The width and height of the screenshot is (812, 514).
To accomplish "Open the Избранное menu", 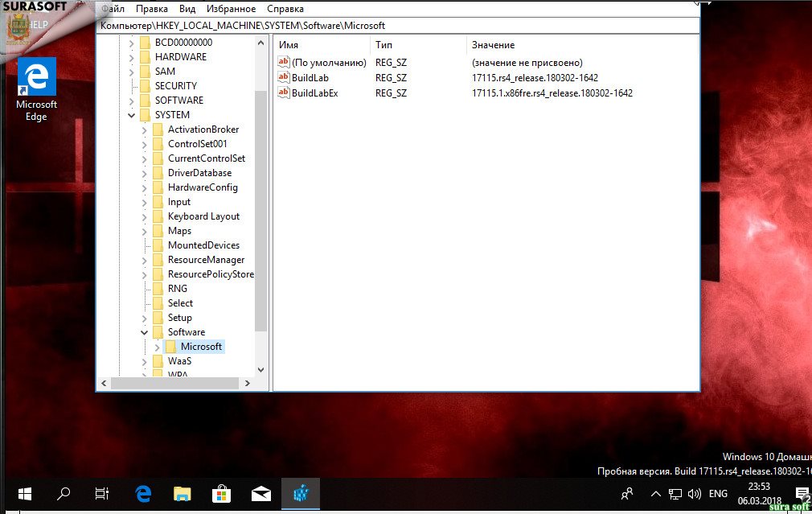I will click(x=230, y=9).
